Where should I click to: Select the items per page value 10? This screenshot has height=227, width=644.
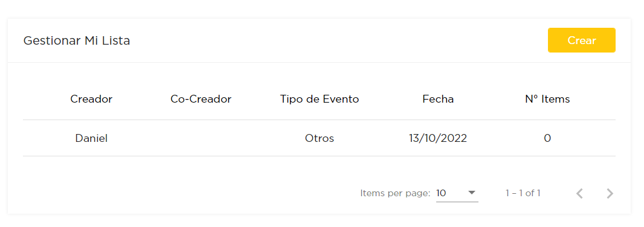tap(441, 193)
